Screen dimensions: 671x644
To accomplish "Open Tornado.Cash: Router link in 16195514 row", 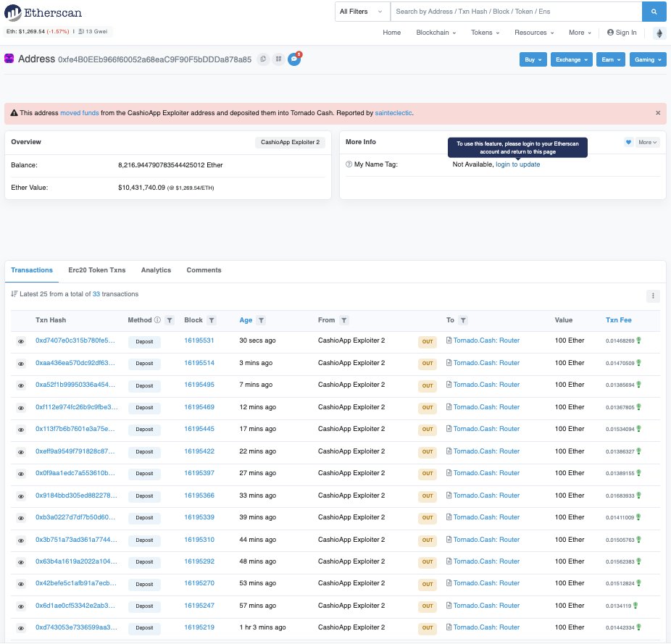I will click(486, 362).
